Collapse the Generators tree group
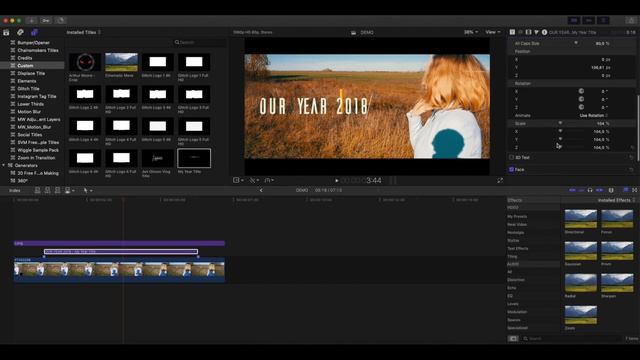 tap(4, 165)
